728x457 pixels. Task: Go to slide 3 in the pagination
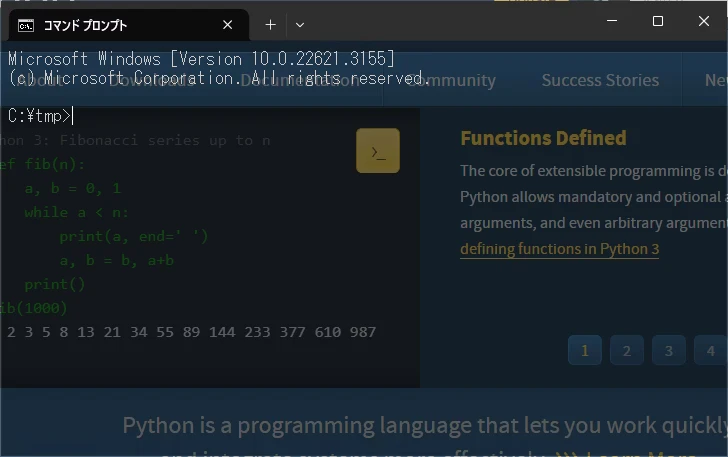[669, 351]
